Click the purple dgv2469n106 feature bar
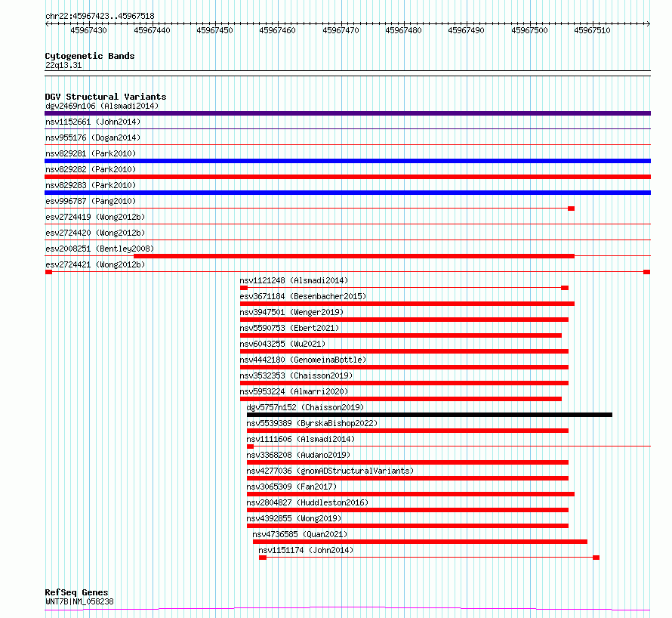Viewport: 672px width, 618px height. 347,113
